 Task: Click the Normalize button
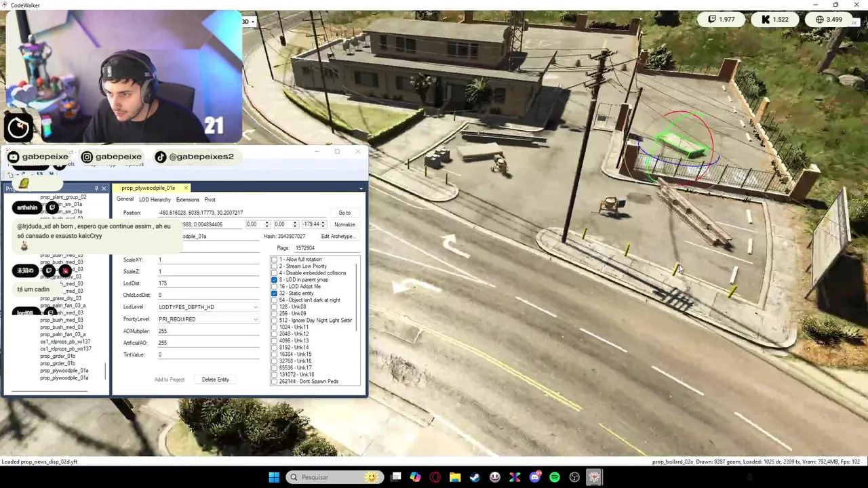coord(344,224)
